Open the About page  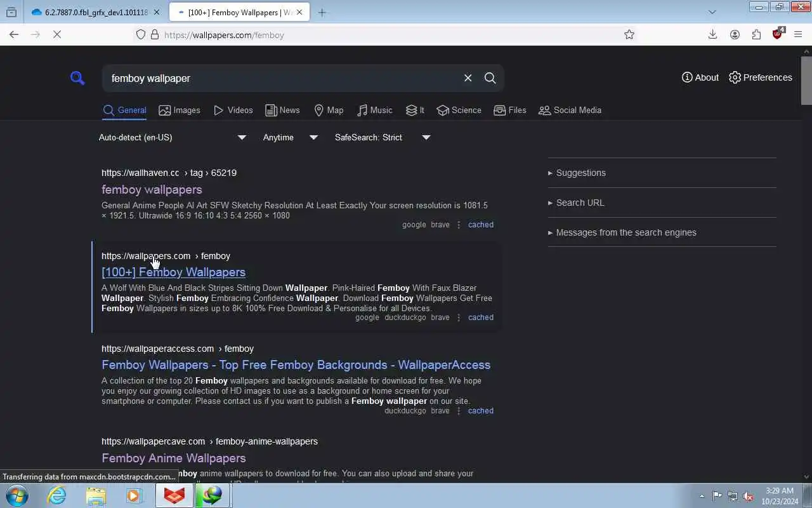pyautogui.click(x=700, y=77)
